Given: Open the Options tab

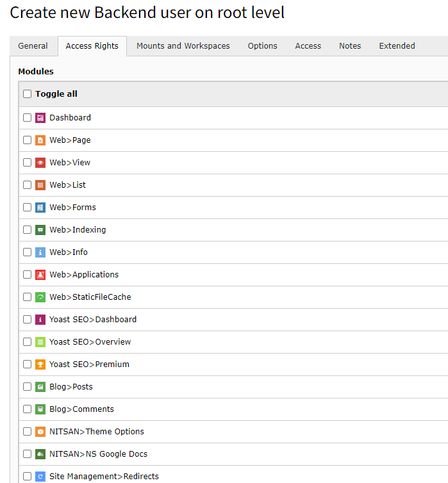Looking at the screenshot, I should tap(263, 46).
